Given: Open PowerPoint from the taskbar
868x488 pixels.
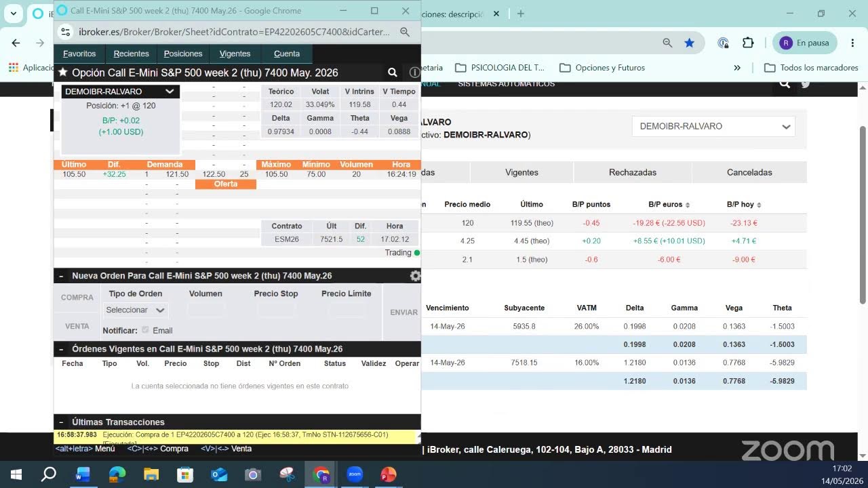Looking at the screenshot, I should click(x=389, y=474).
